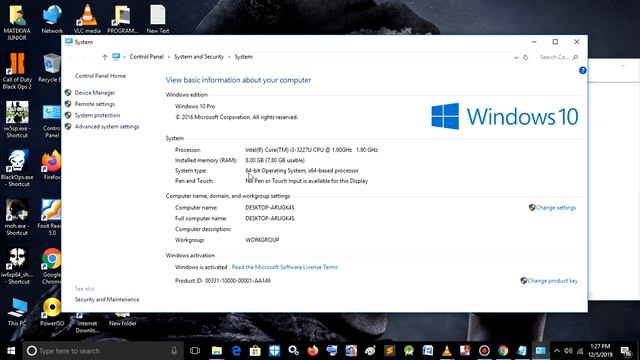Open Windows Defender shield on taskbar
The width and height of the screenshot is (640, 360).
click(x=274, y=351)
